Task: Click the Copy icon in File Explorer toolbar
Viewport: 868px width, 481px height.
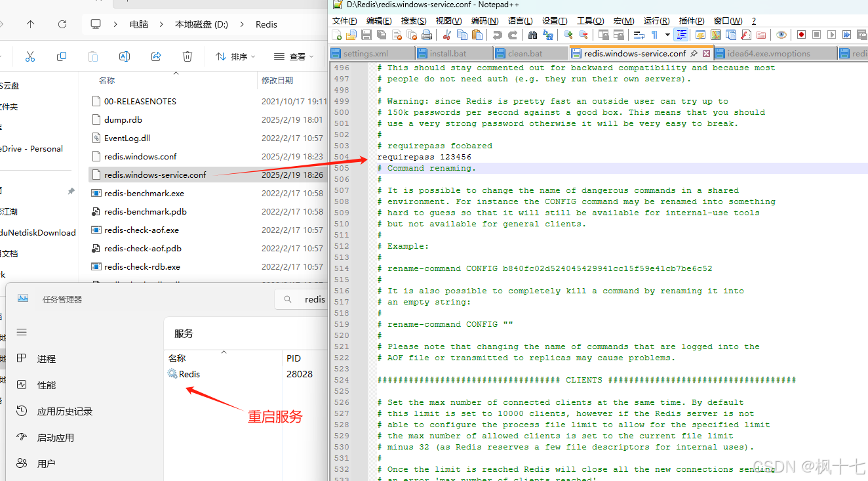Action: coord(62,56)
